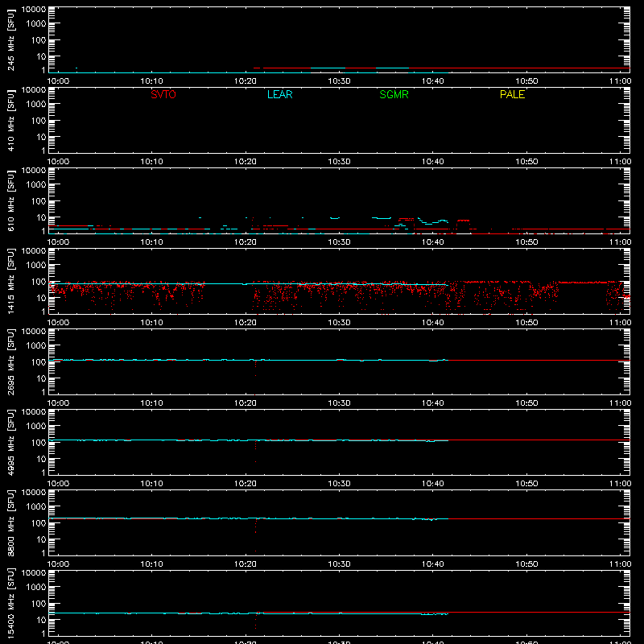The image size is (644, 644).
Task: Click 10:00 below the 245 MHz panel
Action: tap(58, 81)
